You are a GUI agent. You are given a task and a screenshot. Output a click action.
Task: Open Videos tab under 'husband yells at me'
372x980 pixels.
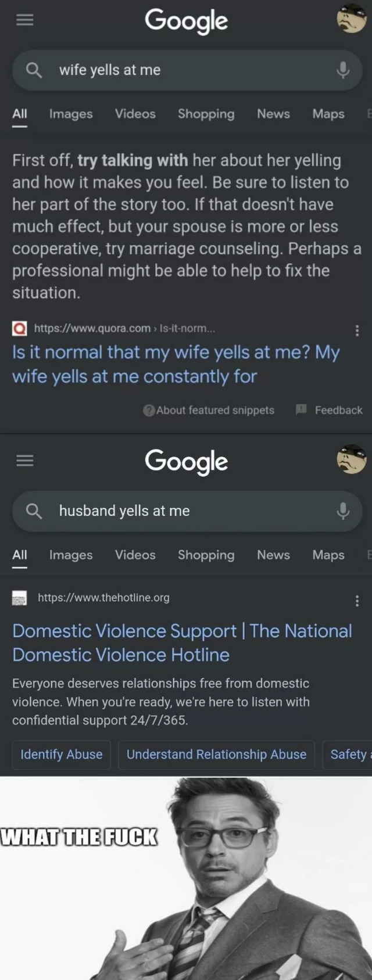tap(135, 555)
